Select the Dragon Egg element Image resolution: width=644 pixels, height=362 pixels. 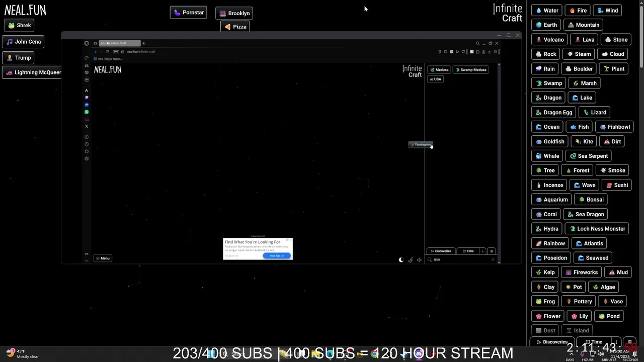click(x=553, y=113)
